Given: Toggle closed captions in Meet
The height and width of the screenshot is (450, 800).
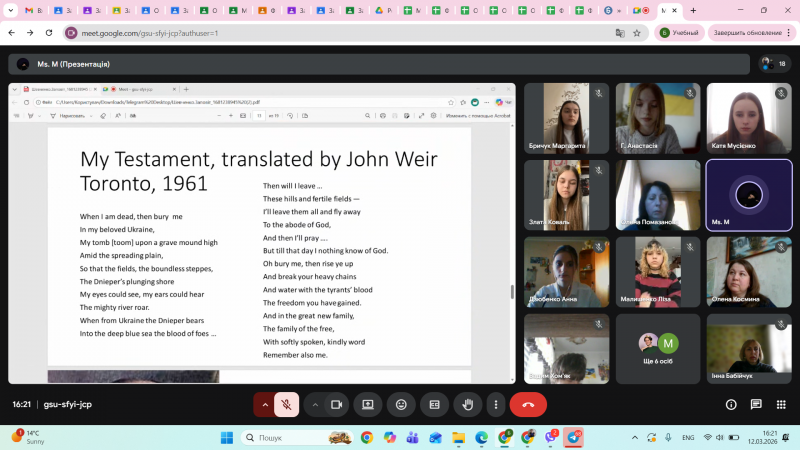Looking at the screenshot, I should tap(434, 404).
